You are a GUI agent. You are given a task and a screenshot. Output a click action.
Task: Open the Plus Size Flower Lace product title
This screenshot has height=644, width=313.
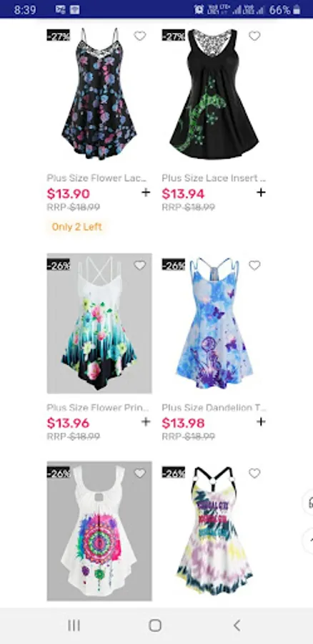(x=96, y=178)
